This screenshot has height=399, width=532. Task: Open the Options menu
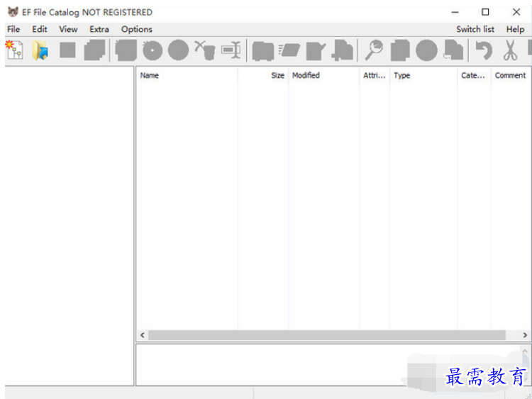137,30
